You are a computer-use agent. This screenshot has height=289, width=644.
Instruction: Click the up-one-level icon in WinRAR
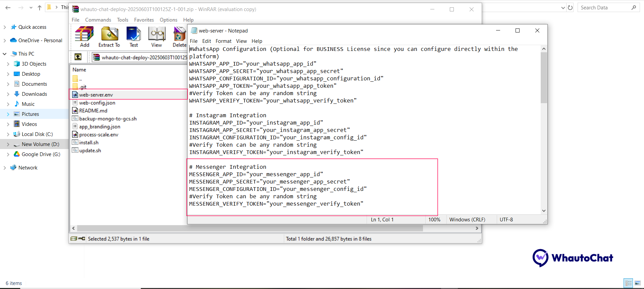(x=78, y=57)
